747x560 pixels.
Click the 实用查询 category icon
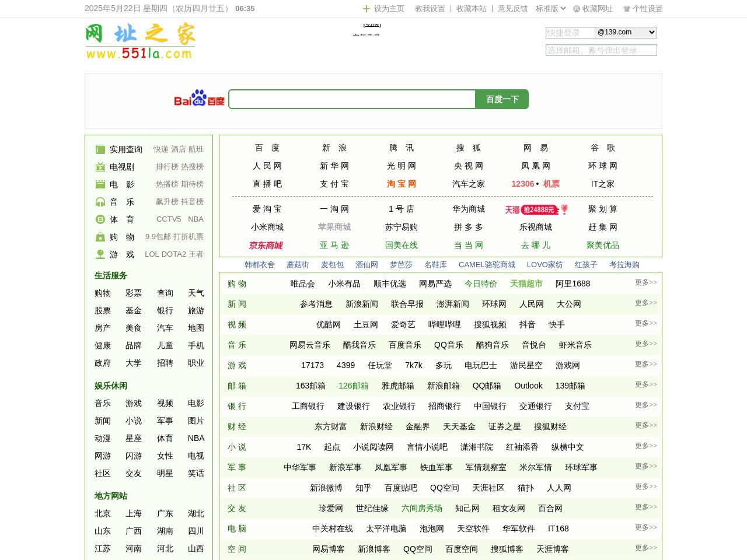[100, 149]
